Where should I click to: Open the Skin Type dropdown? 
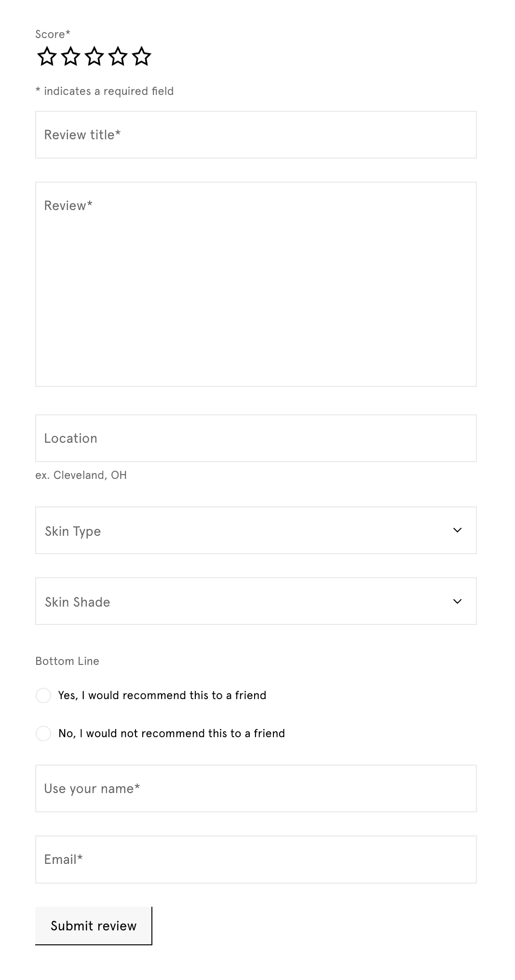(x=256, y=530)
